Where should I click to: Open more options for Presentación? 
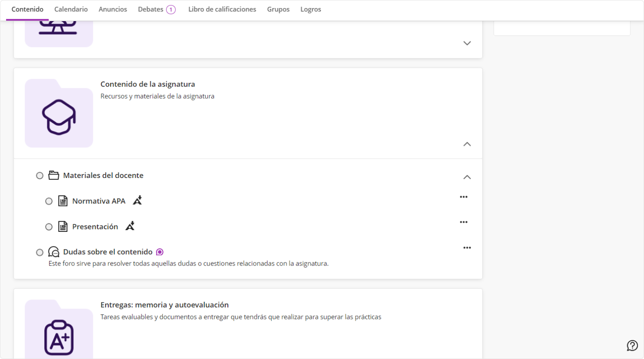tap(464, 222)
